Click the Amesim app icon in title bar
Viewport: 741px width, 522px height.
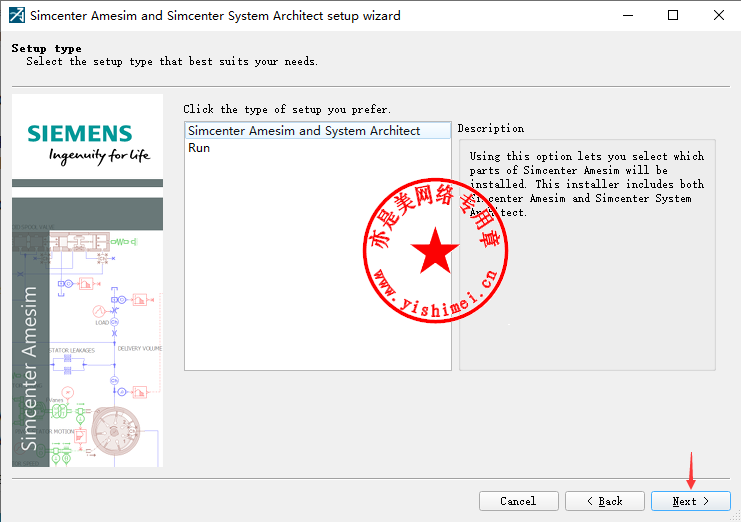click(x=17, y=15)
